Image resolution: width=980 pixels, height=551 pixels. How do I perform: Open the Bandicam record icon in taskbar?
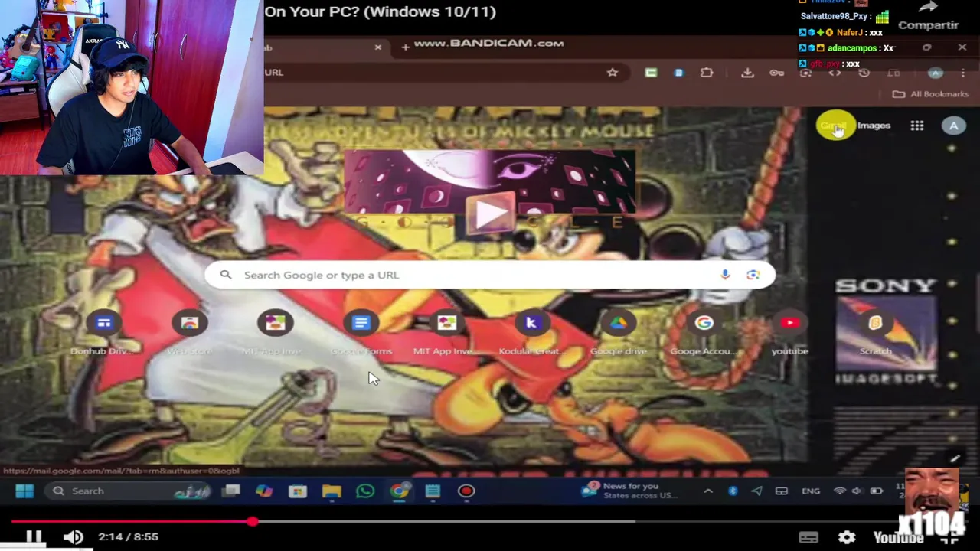point(466,491)
